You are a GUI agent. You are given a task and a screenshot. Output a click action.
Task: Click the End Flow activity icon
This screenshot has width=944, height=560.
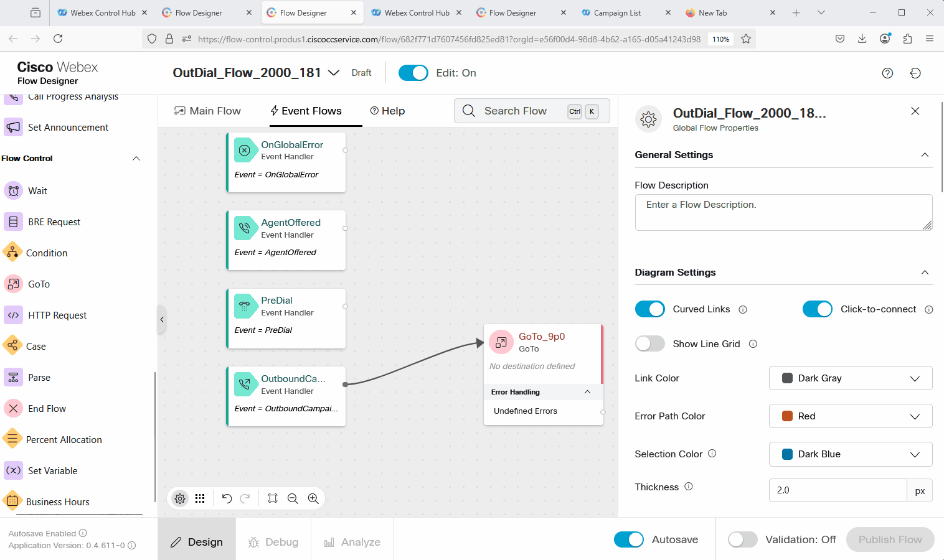click(x=13, y=408)
